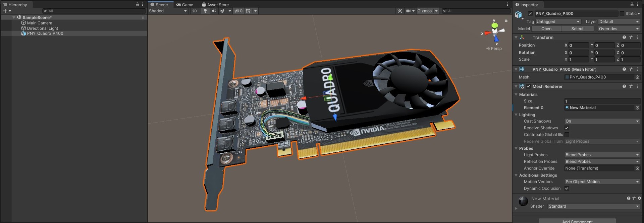Open SampleScene options kebab menu
The height and width of the screenshot is (223, 644).
click(143, 17)
